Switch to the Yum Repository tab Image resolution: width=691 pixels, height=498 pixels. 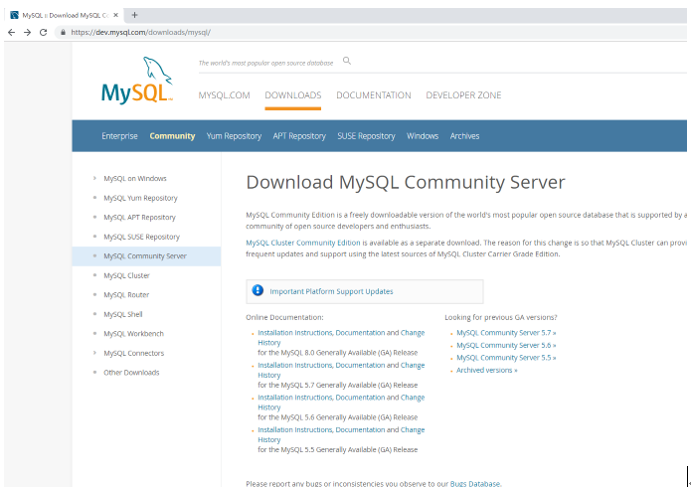tap(234, 136)
